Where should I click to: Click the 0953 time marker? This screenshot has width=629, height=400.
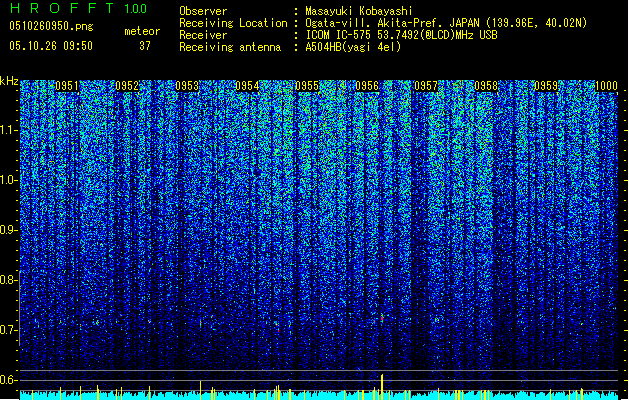187,86
